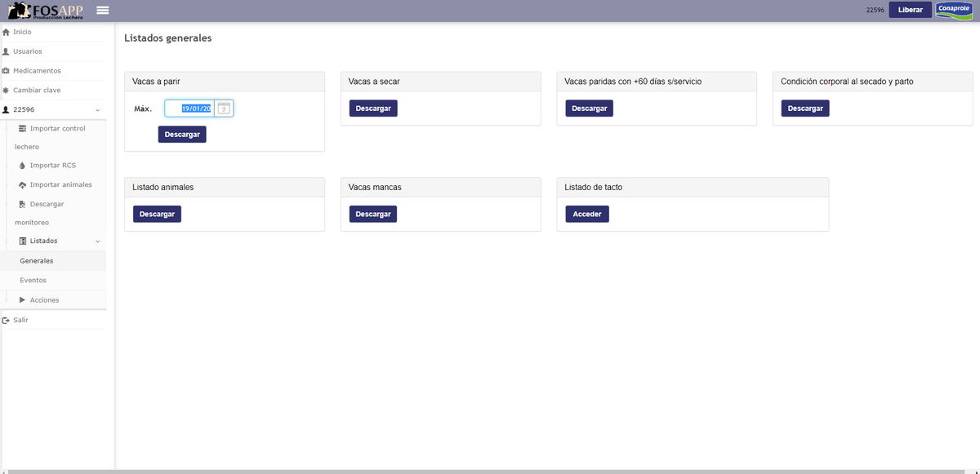980x474 pixels.
Task: Select Generales under Listados
Action: [x=53, y=261]
